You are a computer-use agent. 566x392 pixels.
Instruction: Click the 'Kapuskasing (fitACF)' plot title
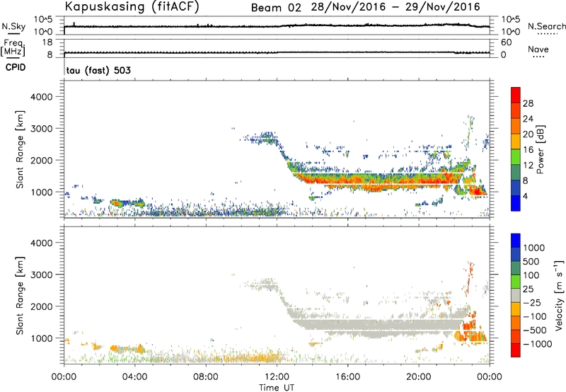click(x=132, y=6)
